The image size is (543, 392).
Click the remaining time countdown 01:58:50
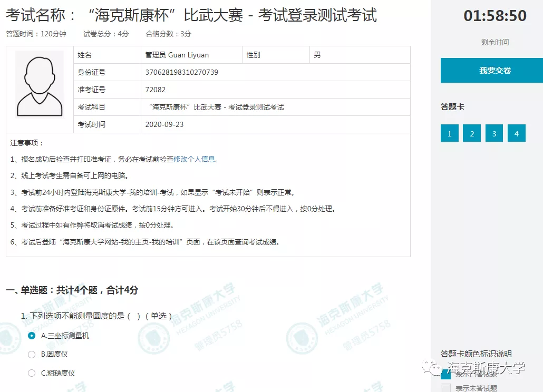494,16
